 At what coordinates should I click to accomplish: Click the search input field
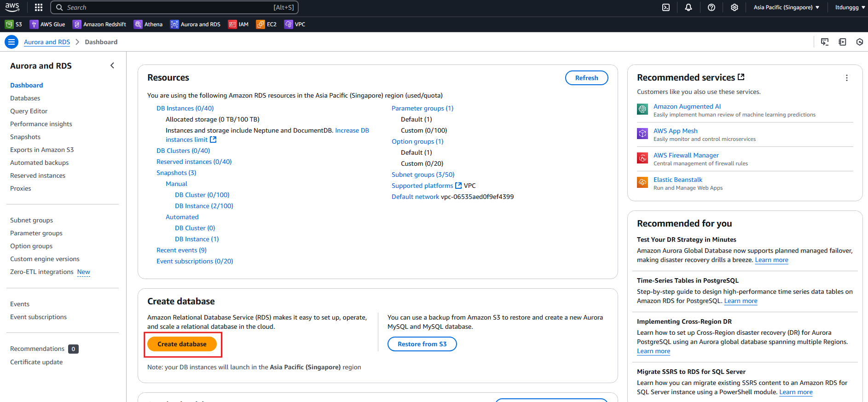coord(174,7)
